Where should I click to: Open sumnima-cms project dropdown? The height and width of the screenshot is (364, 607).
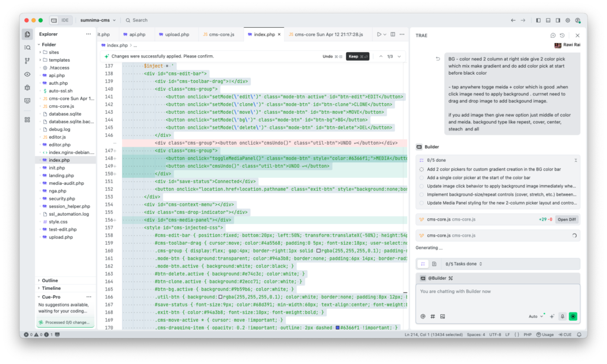(x=98, y=20)
